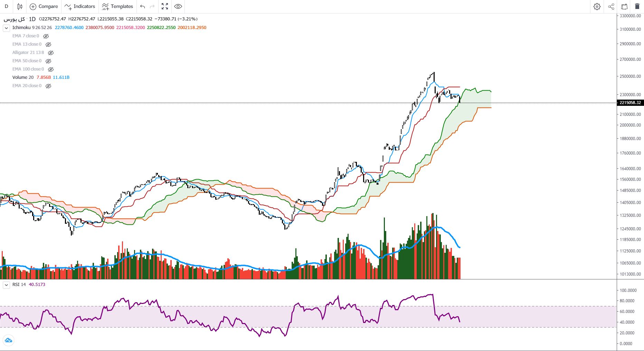644x351 pixels.
Task: Toggle visibility of EMA 100 indicator
Action: (50, 70)
